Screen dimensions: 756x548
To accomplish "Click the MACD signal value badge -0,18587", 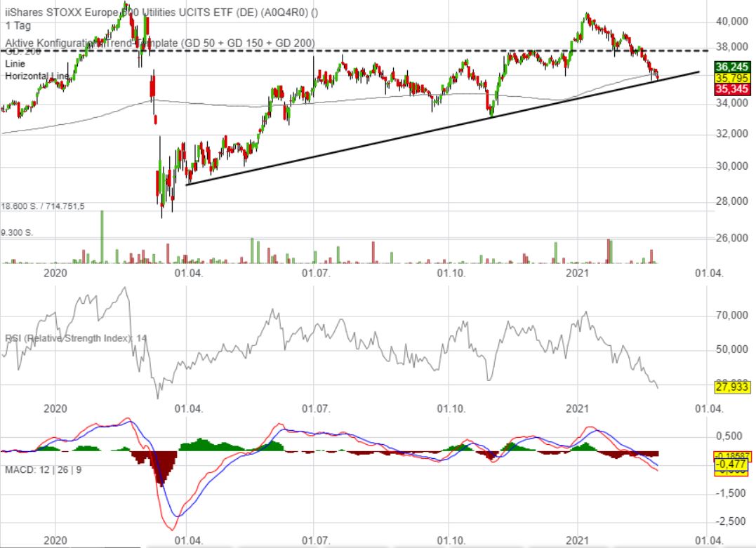I will pos(732,454).
